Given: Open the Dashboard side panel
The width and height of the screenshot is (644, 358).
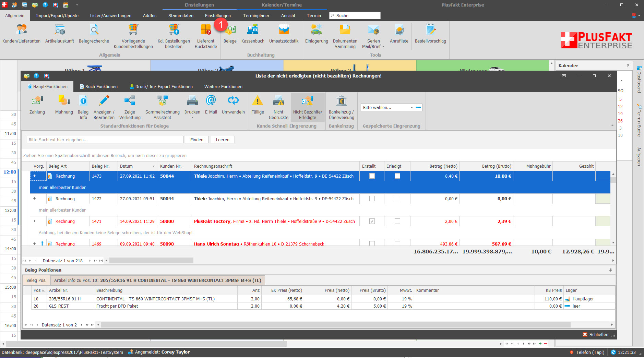Looking at the screenshot, I should 639,80.
